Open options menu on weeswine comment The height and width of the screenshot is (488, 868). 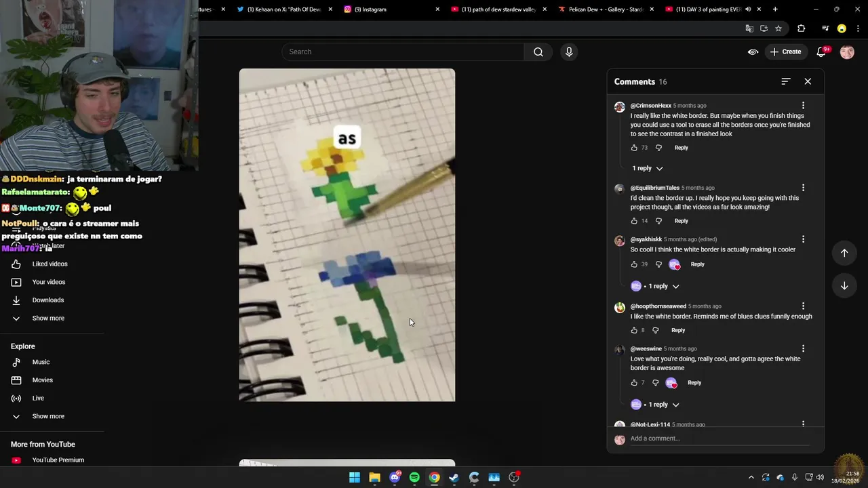pos(803,349)
